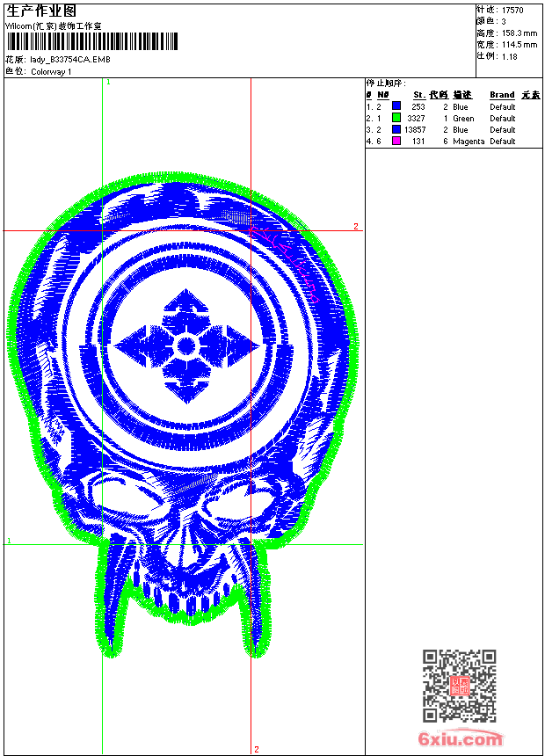Click the '停止顺序:' heading
The image size is (545, 756).
(386, 84)
